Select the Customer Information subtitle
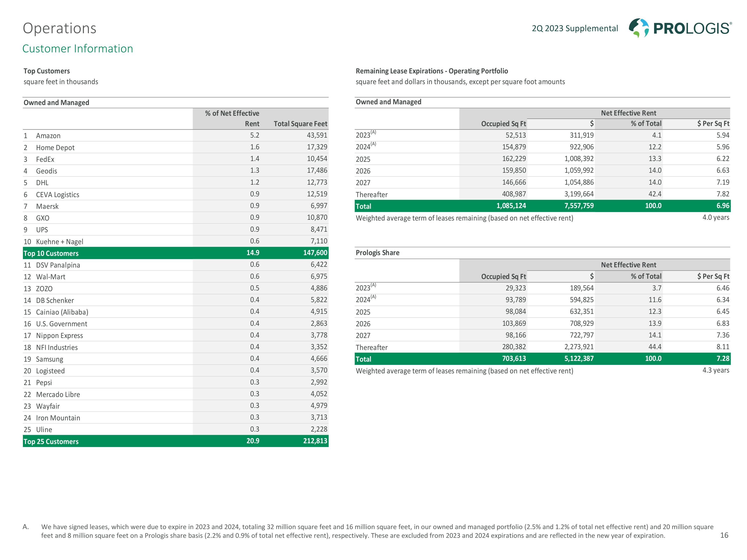 click(78, 49)
